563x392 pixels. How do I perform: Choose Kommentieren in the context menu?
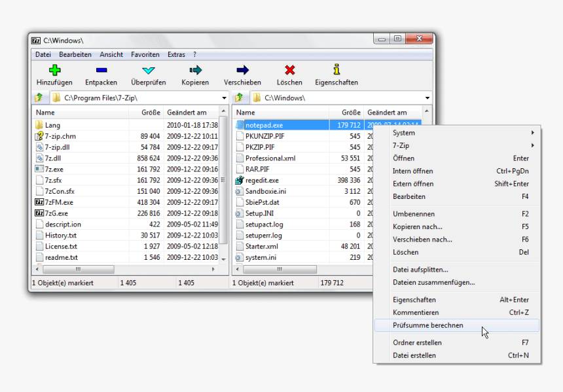(457, 313)
